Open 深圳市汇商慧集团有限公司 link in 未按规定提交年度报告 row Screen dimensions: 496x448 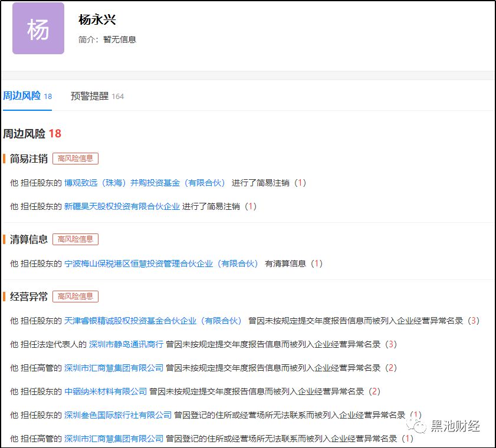click(x=114, y=368)
